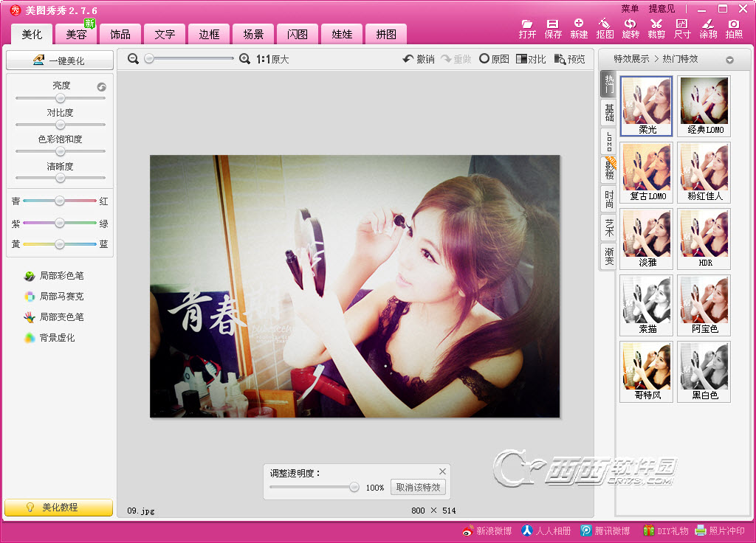Open the 菜单 menu

click(x=630, y=9)
